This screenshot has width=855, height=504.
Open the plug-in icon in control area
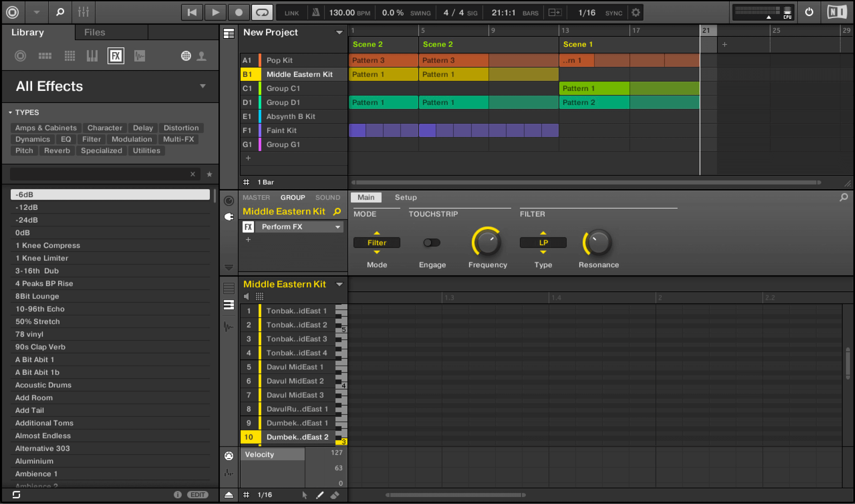click(229, 217)
